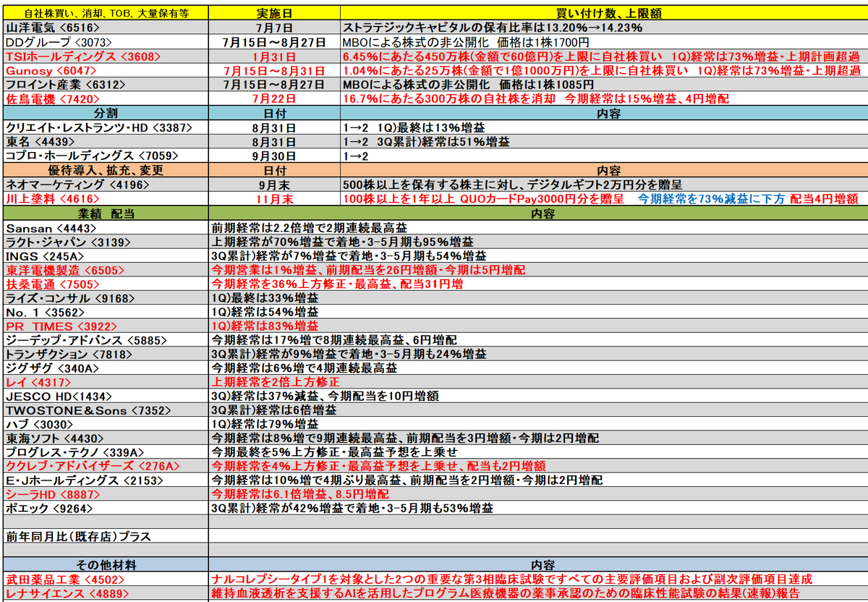Select the 前年同月比(既存店)プラス cell
Screen dimensions: 868x602
(x=106, y=537)
